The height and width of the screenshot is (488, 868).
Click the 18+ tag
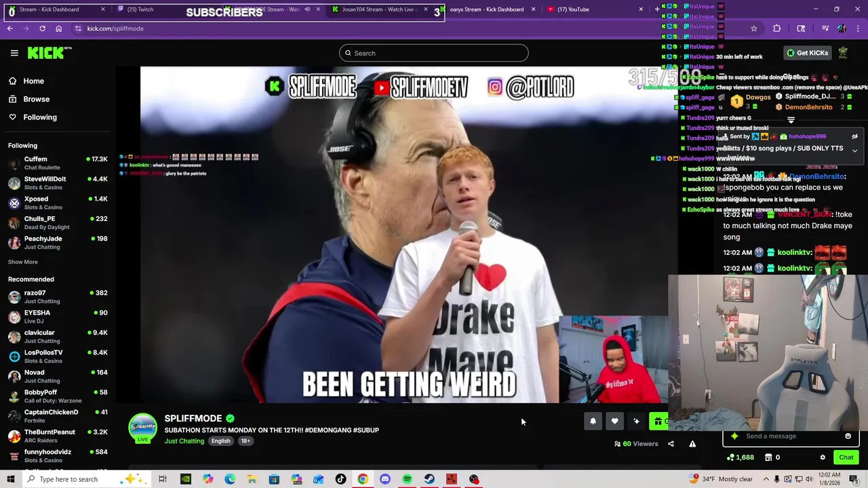click(x=245, y=441)
